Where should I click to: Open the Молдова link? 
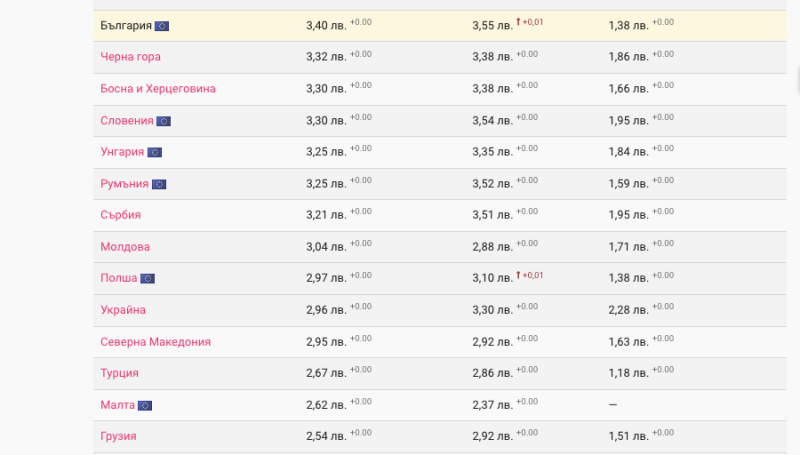[125, 247]
